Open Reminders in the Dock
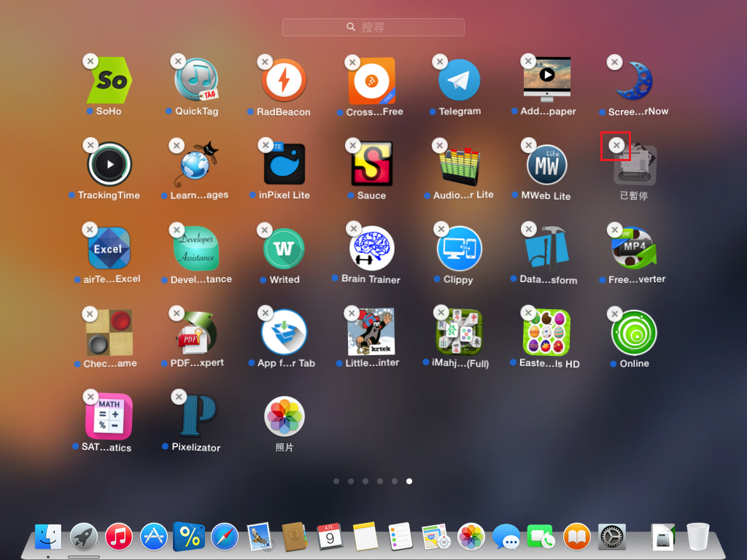 point(400,537)
